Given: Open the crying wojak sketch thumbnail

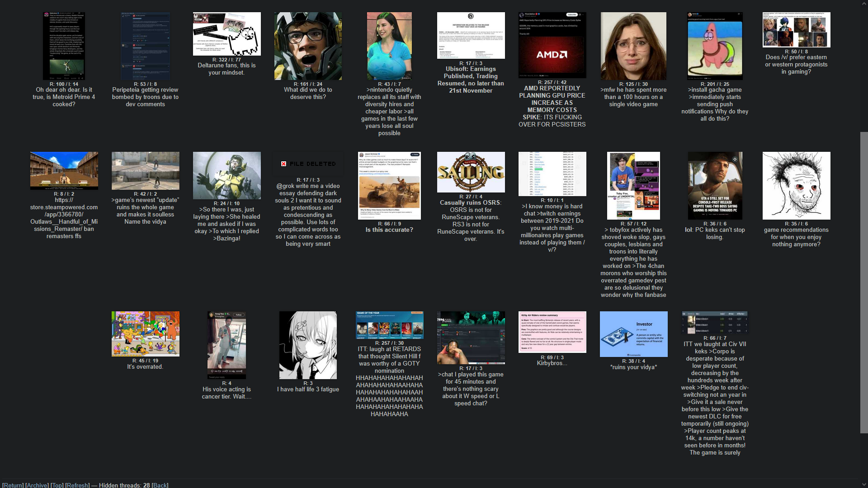Looking at the screenshot, I should point(796,186).
